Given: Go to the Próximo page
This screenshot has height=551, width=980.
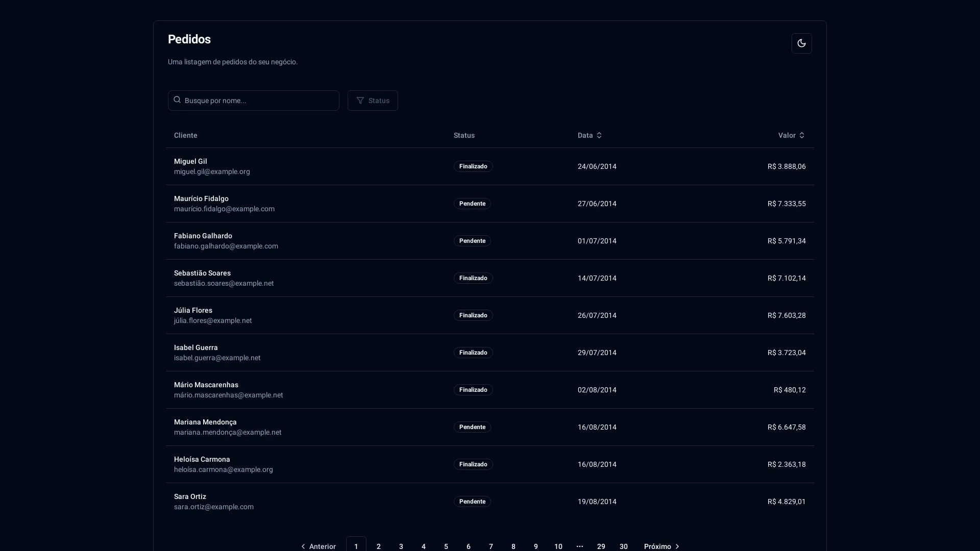Looking at the screenshot, I should 662,546.
